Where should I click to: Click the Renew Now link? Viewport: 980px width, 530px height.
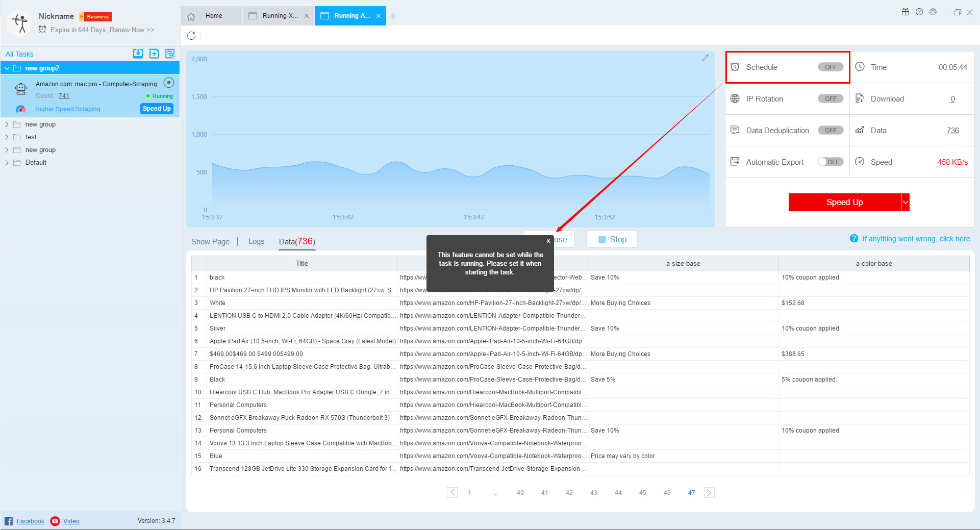point(132,30)
